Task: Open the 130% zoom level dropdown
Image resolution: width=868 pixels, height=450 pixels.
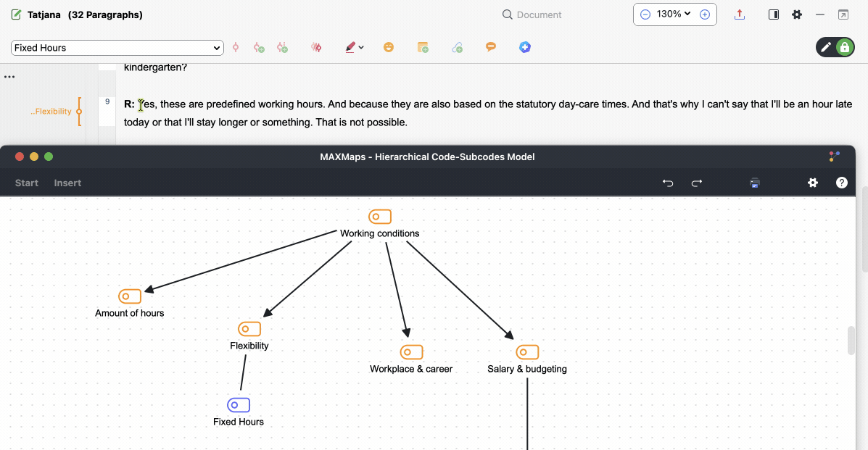Action: coord(674,14)
